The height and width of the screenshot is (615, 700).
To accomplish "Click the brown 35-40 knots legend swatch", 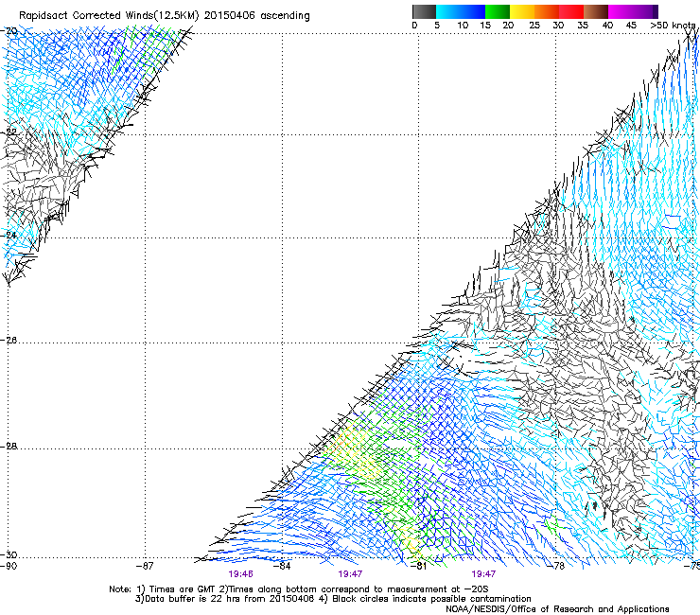I will point(596,11).
